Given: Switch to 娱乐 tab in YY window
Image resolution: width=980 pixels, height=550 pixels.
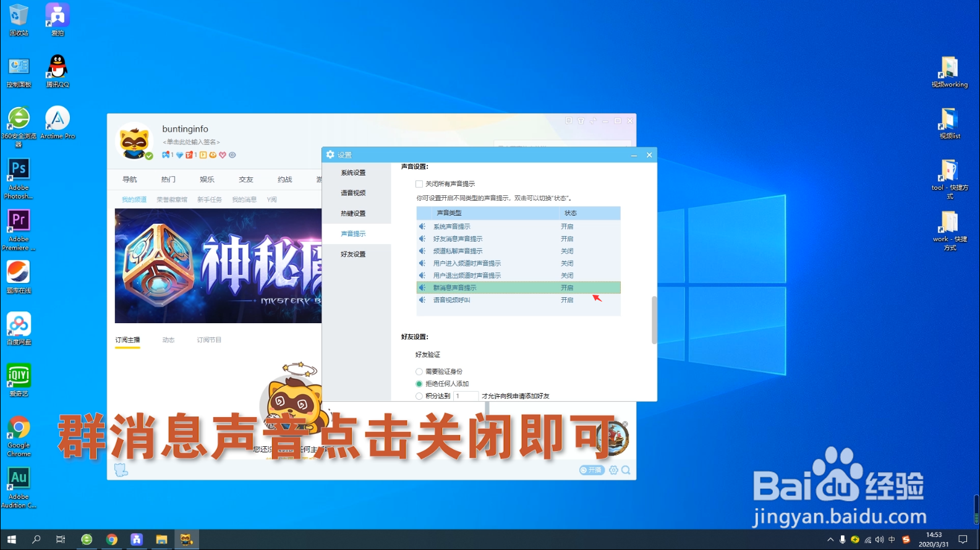Looking at the screenshot, I should pos(207,179).
